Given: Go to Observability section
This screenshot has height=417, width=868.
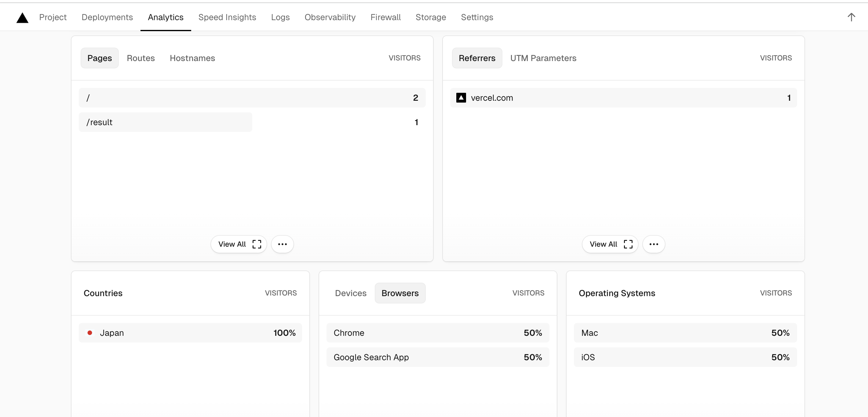Looking at the screenshot, I should (x=330, y=17).
